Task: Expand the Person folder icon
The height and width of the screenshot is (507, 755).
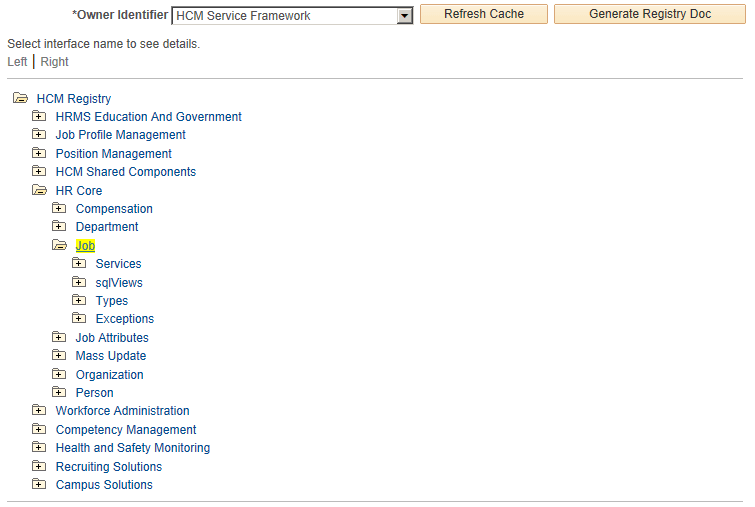Action: pos(59,392)
